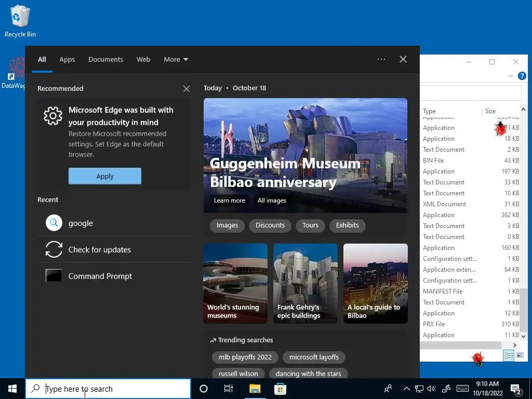Open the Recycle Bin desktop icon
The height and width of the screenshot is (399, 532).
coord(20,21)
